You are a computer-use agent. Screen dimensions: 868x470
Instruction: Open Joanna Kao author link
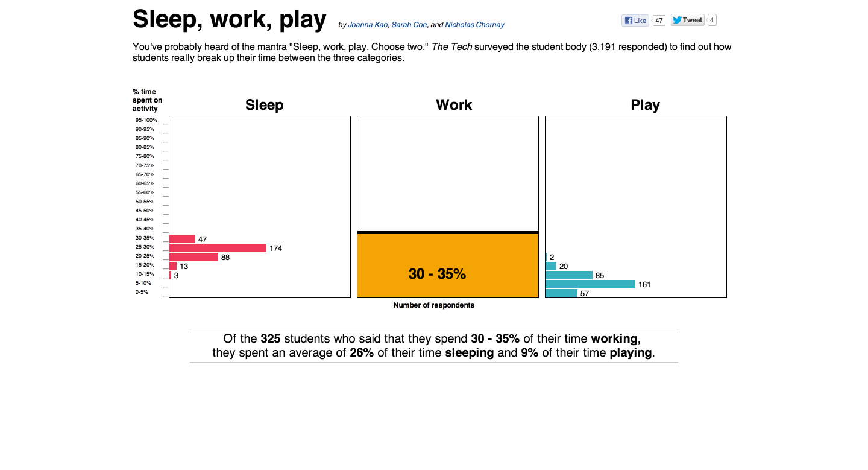[368, 25]
